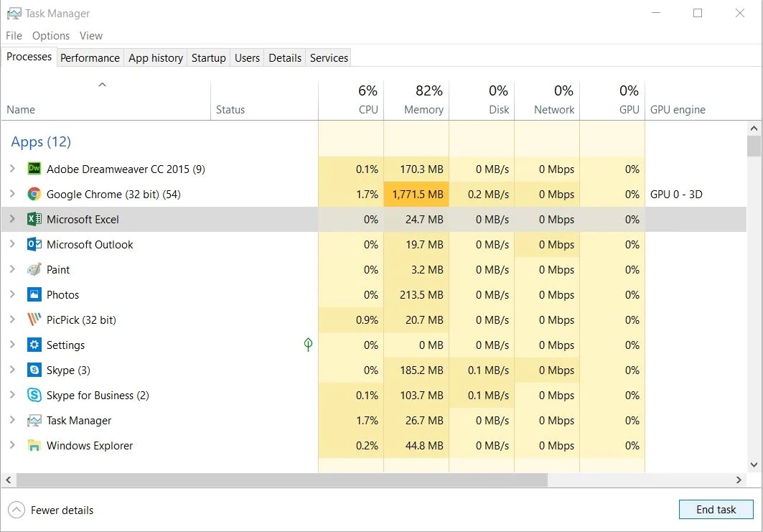The image size is (763, 532).
Task: Expand the Google Chrome process group
Action: pos(12,194)
